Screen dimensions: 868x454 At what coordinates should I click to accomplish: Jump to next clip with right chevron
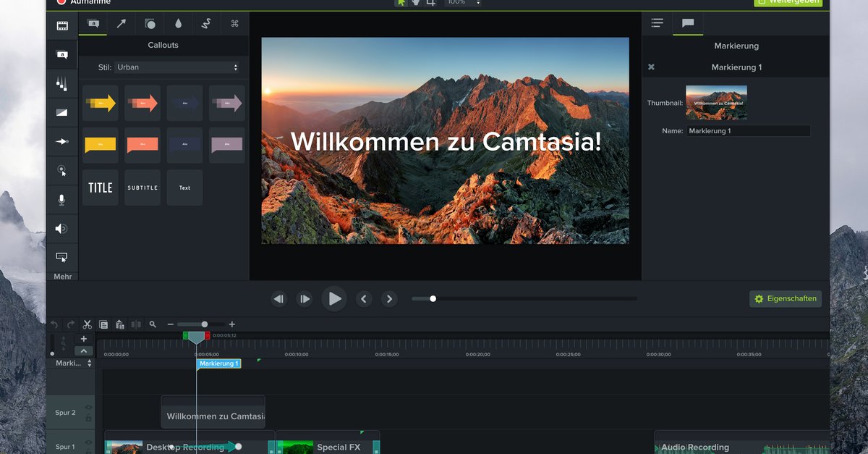coord(389,298)
